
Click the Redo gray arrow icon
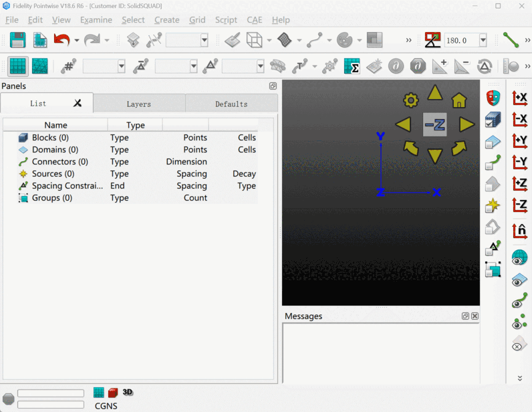click(92, 40)
